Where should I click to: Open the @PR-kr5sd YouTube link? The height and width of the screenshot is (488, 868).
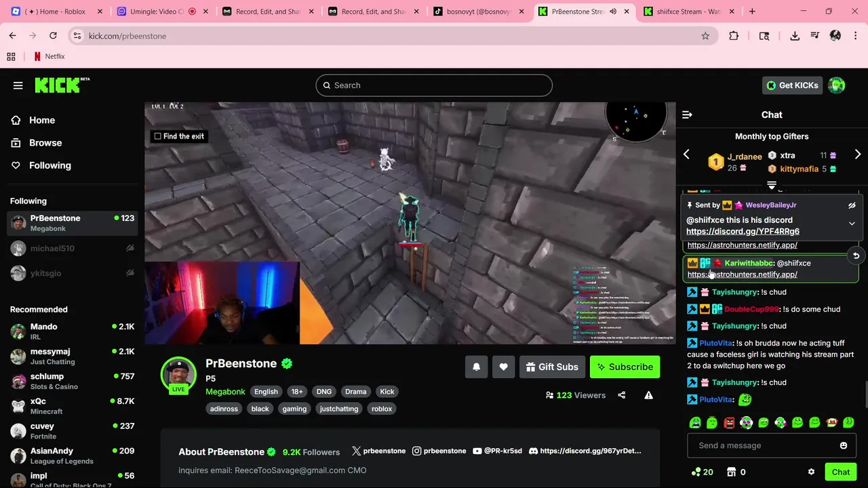tap(497, 451)
